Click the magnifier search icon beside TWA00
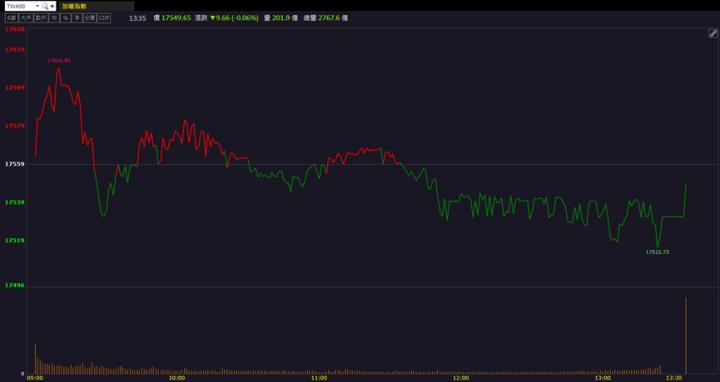This screenshot has width=720, height=382. coord(45,6)
